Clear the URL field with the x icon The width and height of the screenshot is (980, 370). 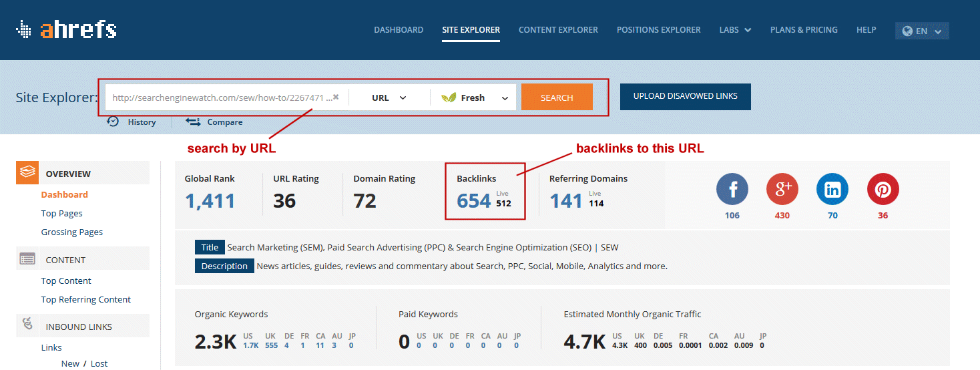(x=336, y=97)
